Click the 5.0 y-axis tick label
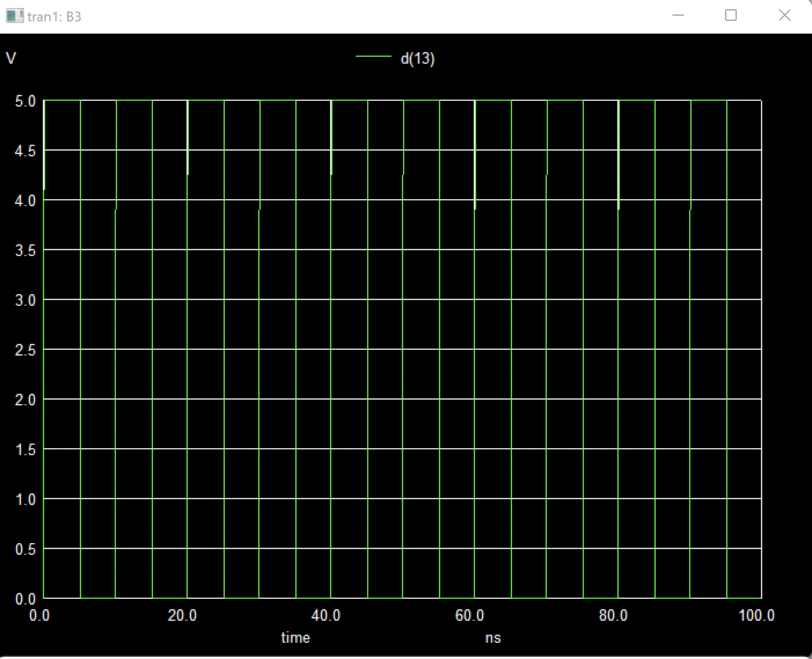Screen dimensions: 812x659 pyautogui.click(x=25, y=101)
